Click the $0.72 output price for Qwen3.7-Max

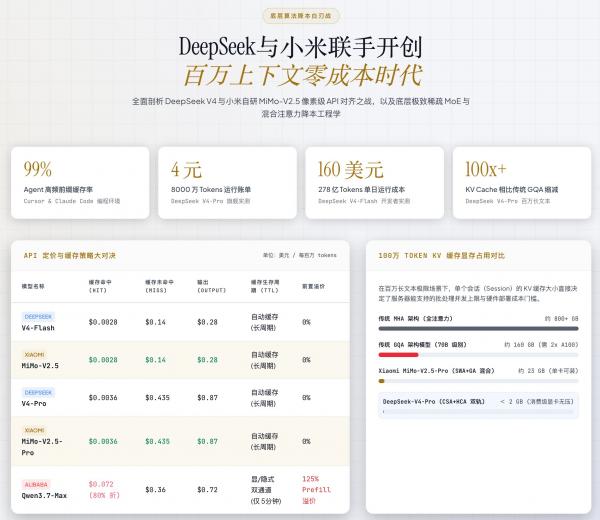pos(207,490)
